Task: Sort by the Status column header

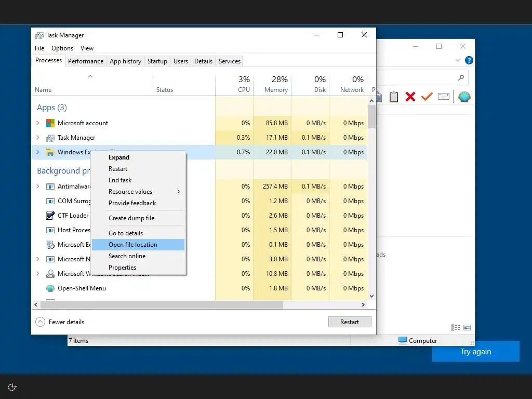Action: [x=184, y=85]
